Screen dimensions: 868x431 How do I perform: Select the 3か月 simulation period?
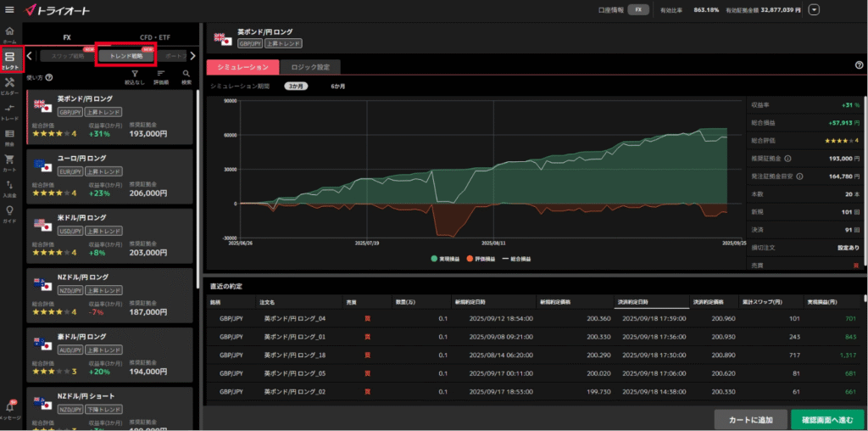[x=296, y=87]
